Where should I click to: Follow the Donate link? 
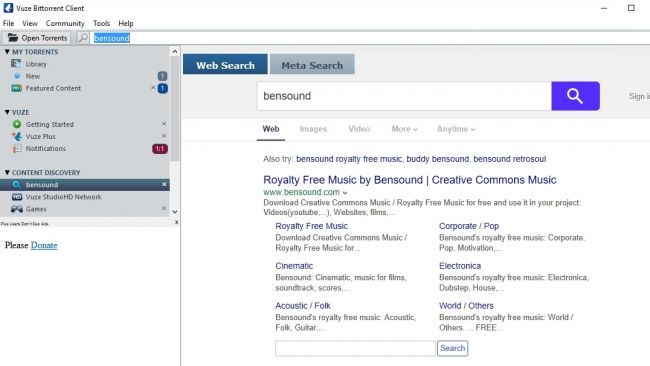(44, 245)
